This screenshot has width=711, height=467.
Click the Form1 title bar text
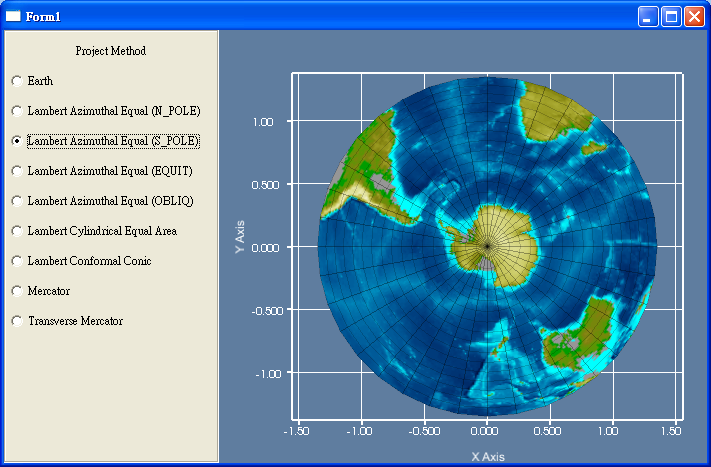pyautogui.click(x=43, y=17)
